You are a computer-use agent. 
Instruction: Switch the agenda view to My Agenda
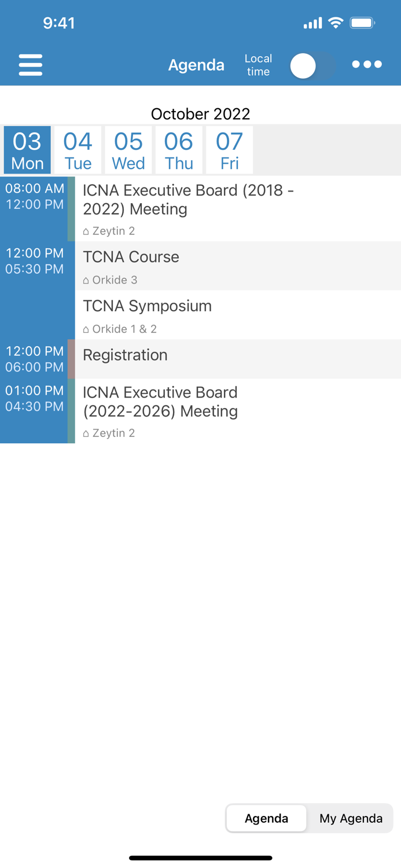[350, 818]
